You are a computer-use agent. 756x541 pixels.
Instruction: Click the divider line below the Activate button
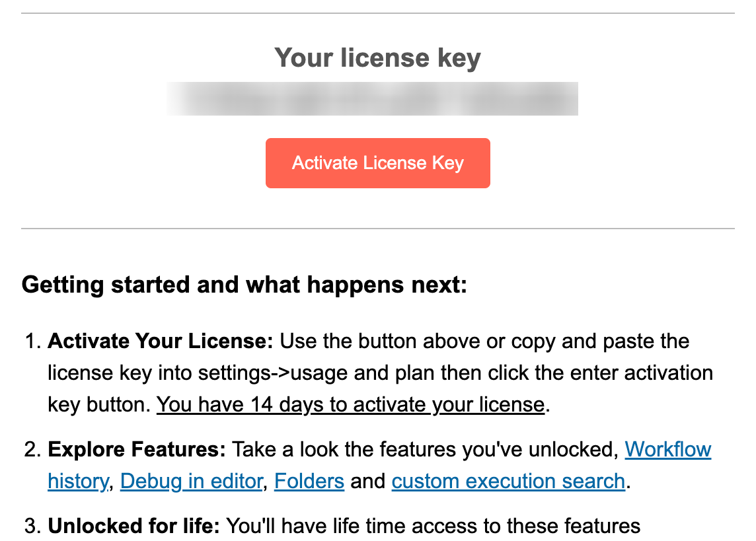(377, 229)
